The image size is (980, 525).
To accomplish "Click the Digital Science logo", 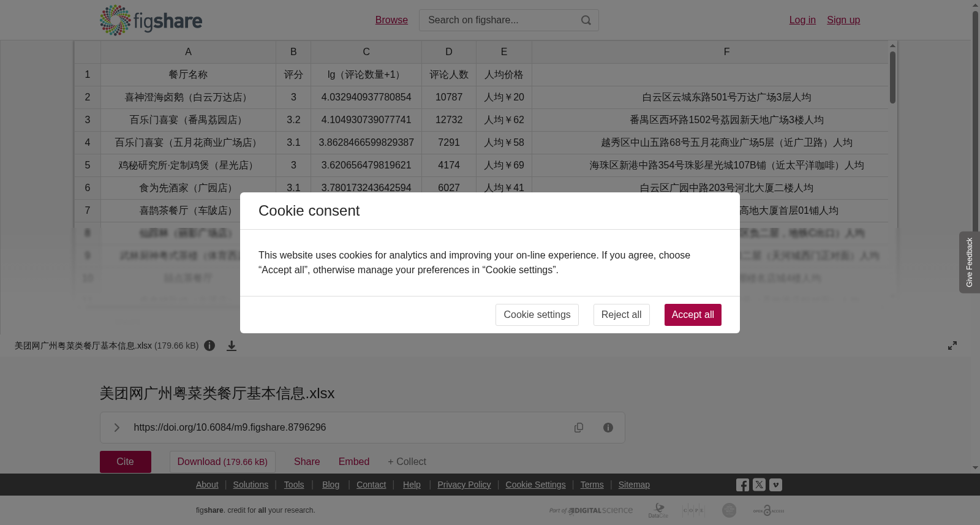I will coord(591,510).
